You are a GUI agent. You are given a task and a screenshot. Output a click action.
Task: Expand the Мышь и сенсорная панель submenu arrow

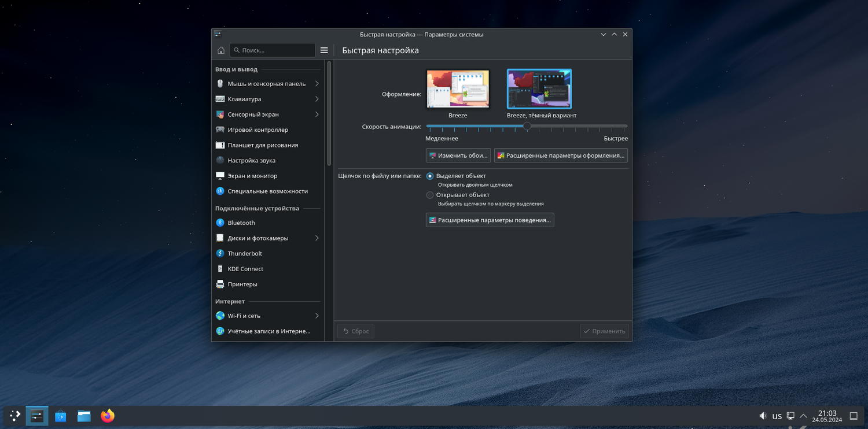click(x=317, y=84)
